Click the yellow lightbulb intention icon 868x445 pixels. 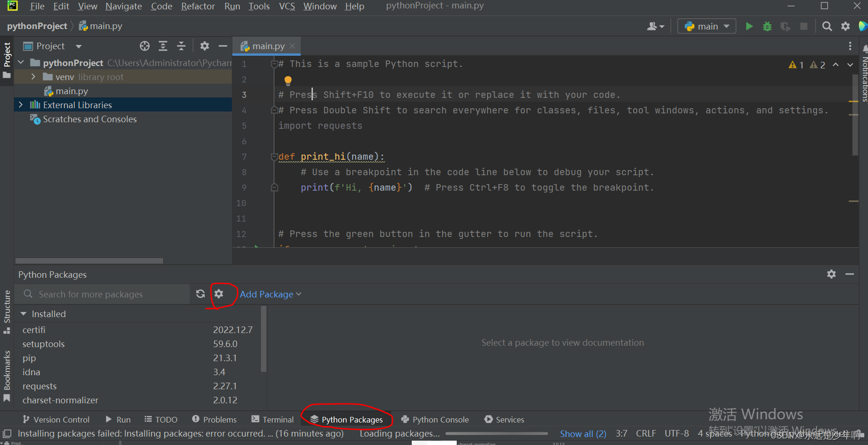pyautogui.click(x=288, y=81)
